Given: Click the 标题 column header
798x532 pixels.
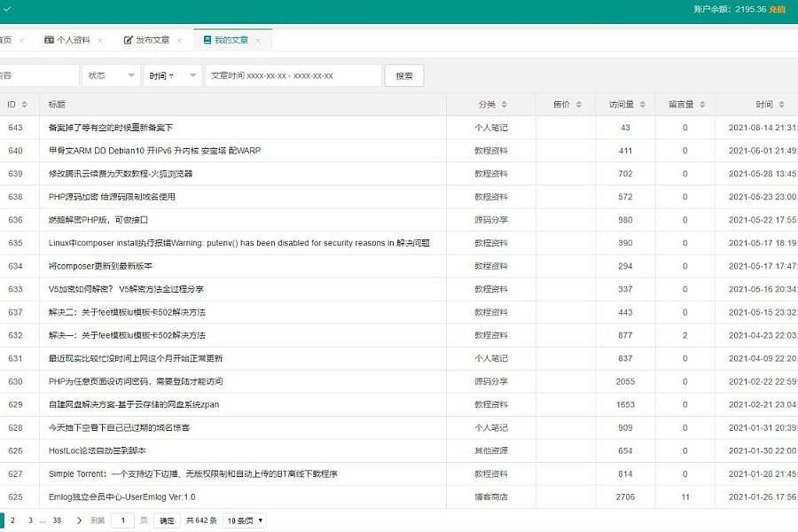Looking at the screenshot, I should tap(57, 105).
